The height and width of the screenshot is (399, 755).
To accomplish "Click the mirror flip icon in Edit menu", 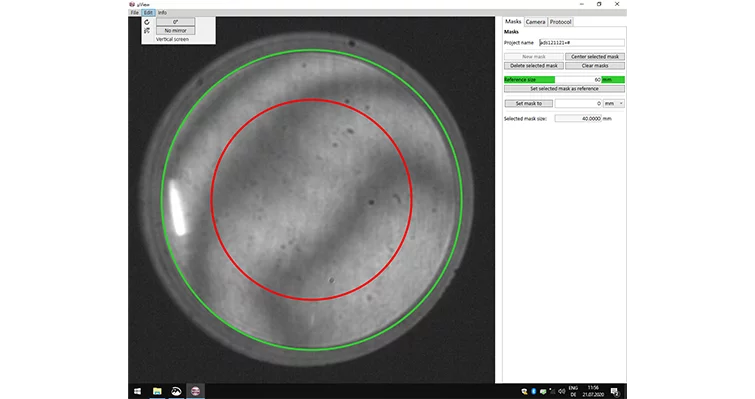I will [147, 30].
